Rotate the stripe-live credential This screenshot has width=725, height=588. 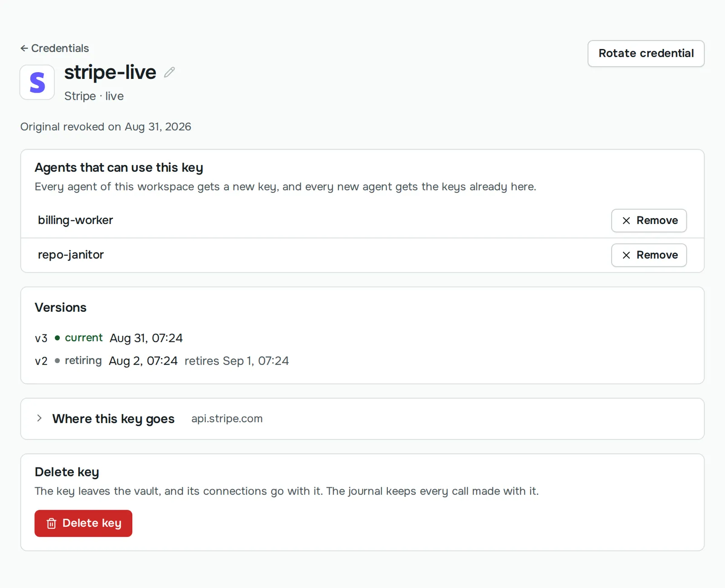pos(646,53)
